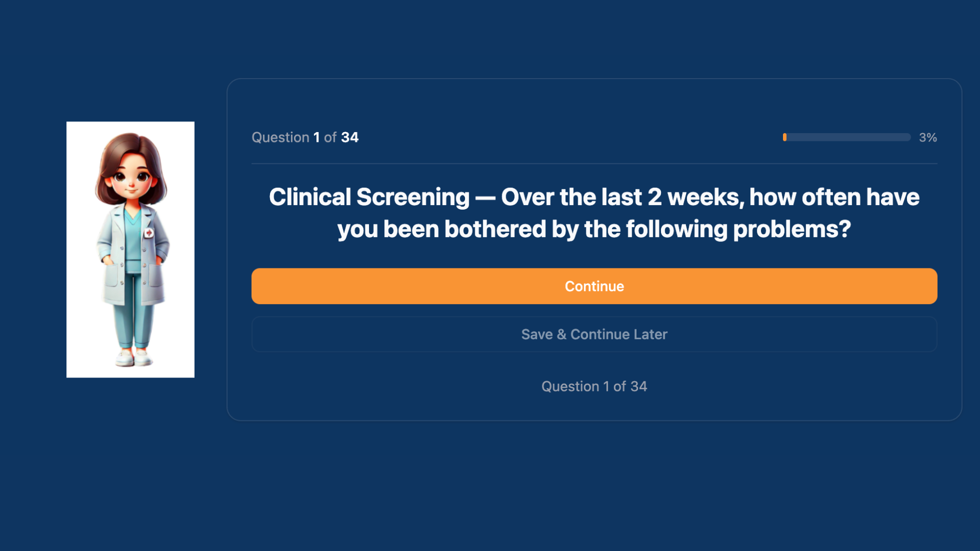The width and height of the screenshot is (980, 551).
Task: Click the red cross badge on nurse's coat
Action: [149, 233]
